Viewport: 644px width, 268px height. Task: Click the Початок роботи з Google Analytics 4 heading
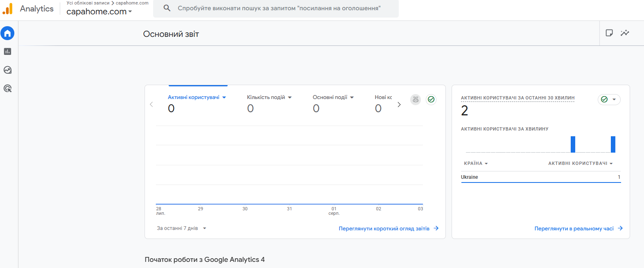(x=205, y=259)
